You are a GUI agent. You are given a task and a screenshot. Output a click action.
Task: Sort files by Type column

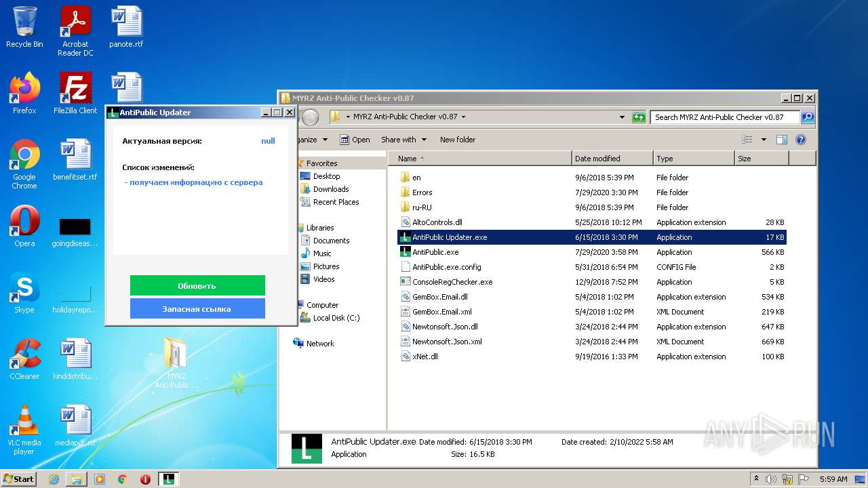click(694, 159)
